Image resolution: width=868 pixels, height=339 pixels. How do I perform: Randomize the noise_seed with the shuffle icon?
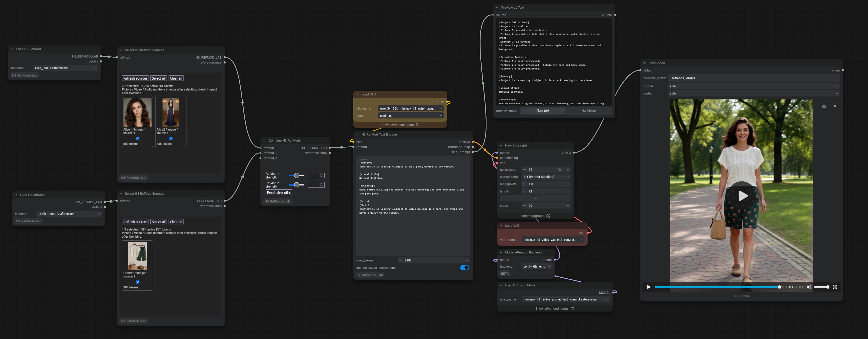(x=559, y=170)
